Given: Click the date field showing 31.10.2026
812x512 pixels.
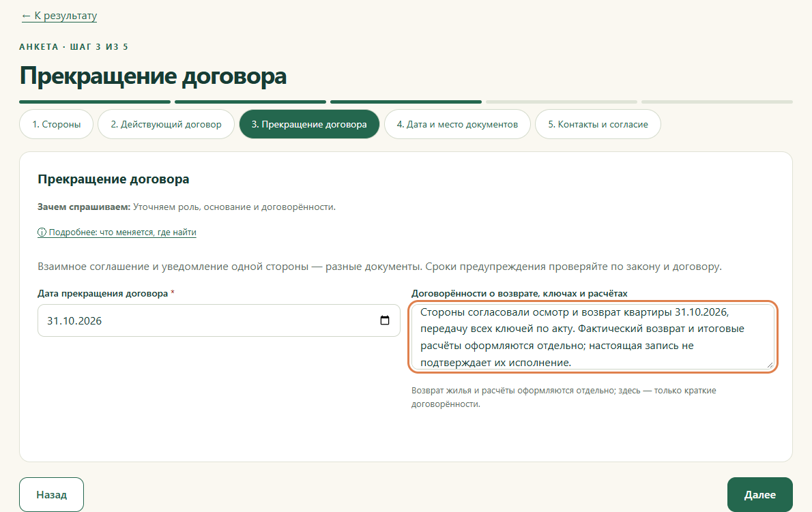Looking at the screenshot, I should pyautogui.click(x=218, y=320).
